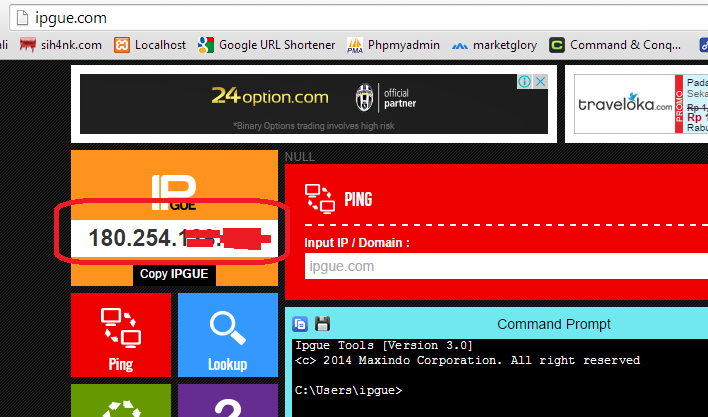Click the '2014 Maxindo Corporation' line
Viewport: 708px width, 417px height.
pos(467,361)
